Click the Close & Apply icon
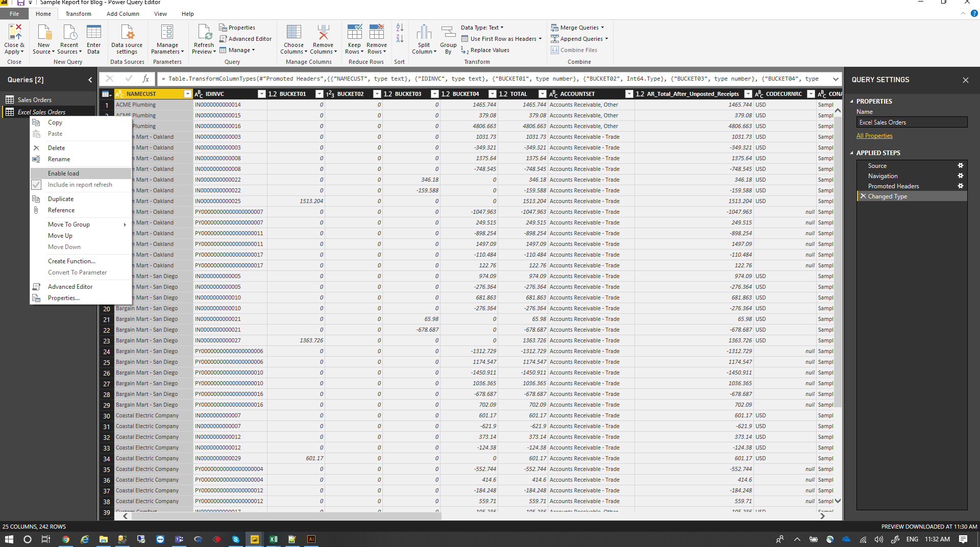The image size is (980, 547). click(14, 33)
